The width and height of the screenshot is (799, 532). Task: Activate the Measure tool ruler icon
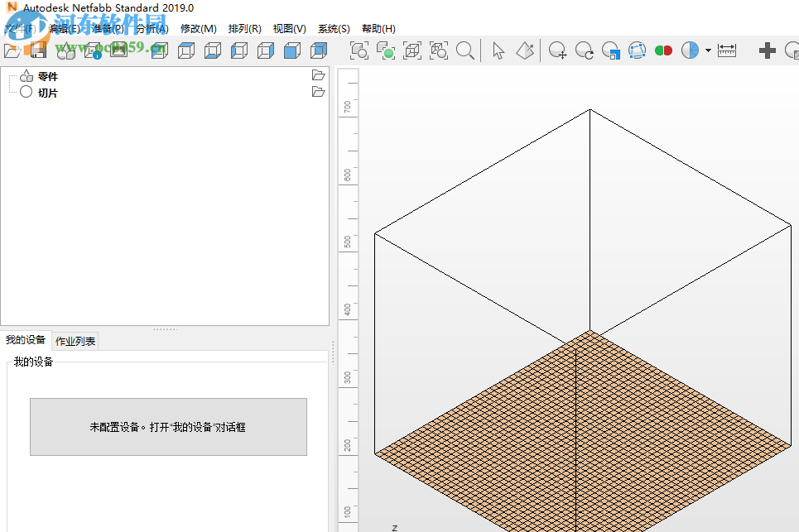[726, 50]
